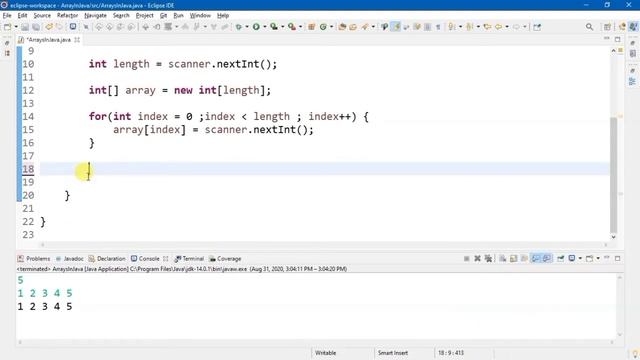This screenshot has width=640, height=360.
Task: Toggle Mark Occurrences in the toolbar
Action: tap(396, 27)
